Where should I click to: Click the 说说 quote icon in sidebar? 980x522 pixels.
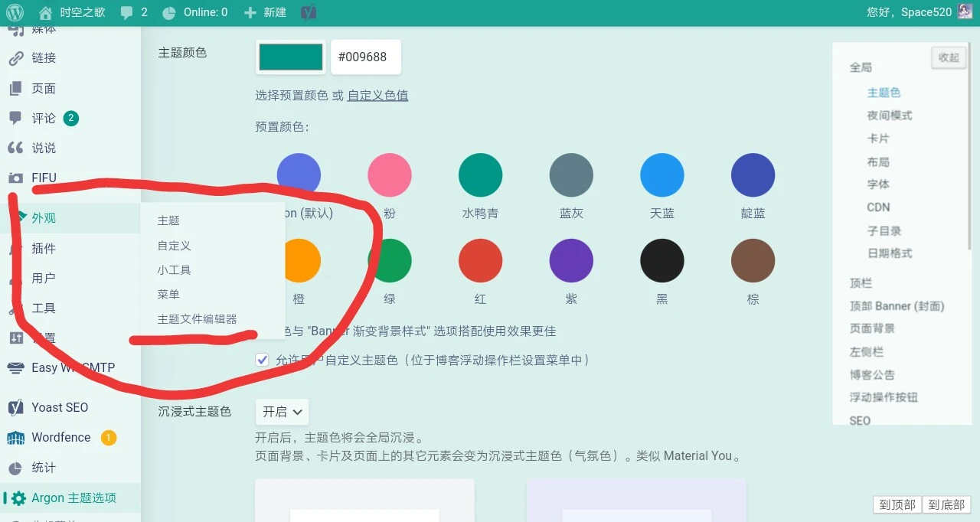point(15,148)
